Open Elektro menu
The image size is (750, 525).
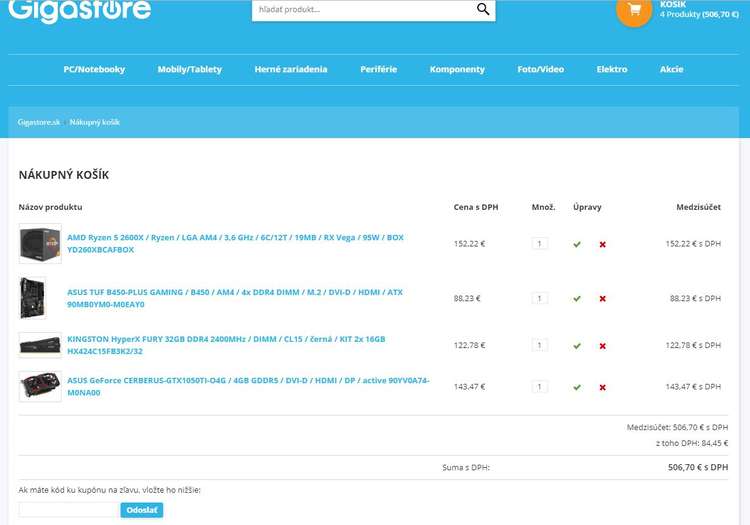(x=612, y=69)
